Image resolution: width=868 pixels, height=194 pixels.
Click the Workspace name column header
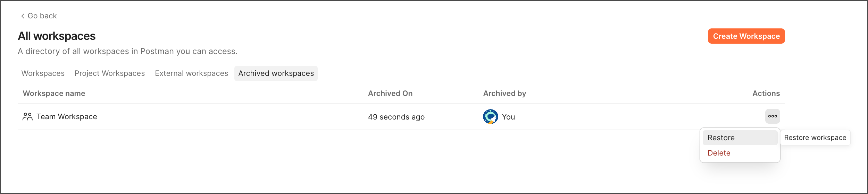[x=54, y=94]
